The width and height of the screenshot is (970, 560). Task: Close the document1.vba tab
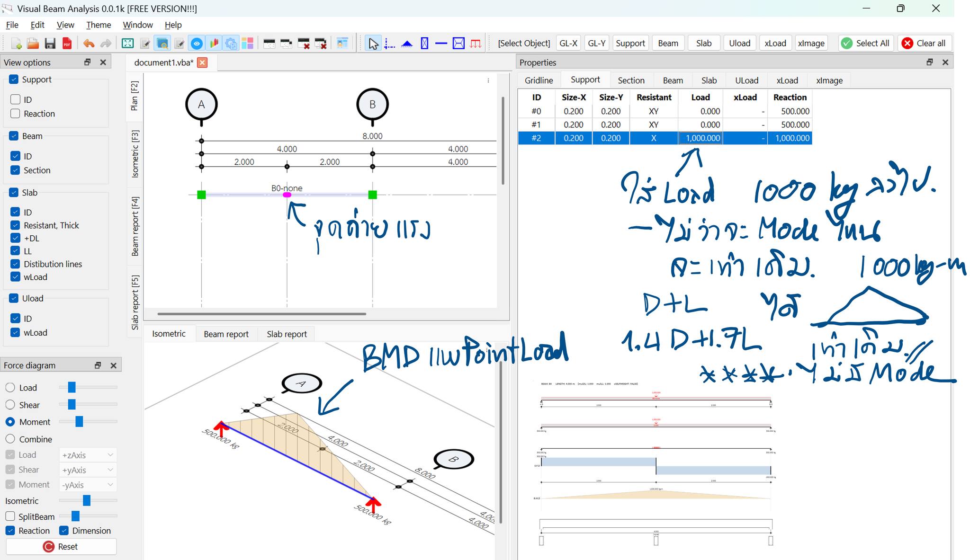click(x=202, y=62)
